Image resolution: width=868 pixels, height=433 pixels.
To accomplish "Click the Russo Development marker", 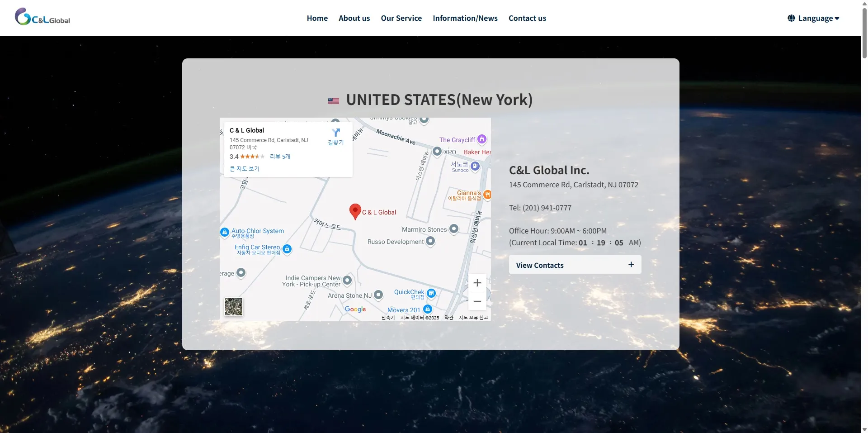I will coord(430,241).
